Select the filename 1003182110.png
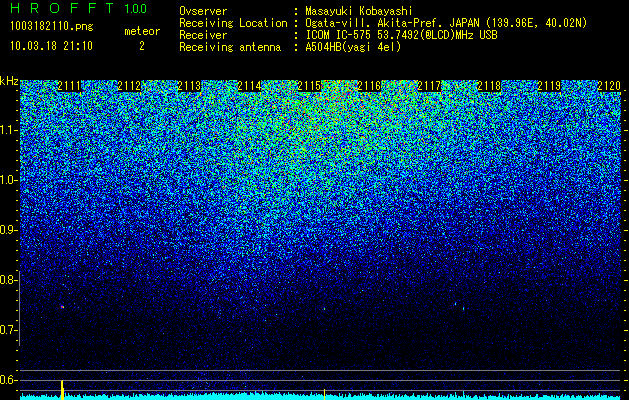The image size is (629, 400). 52,26
